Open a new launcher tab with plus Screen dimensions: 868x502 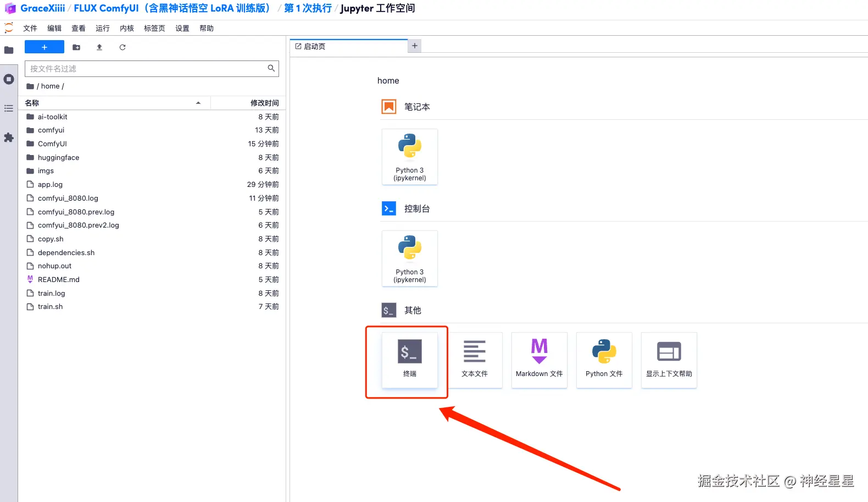415,46
